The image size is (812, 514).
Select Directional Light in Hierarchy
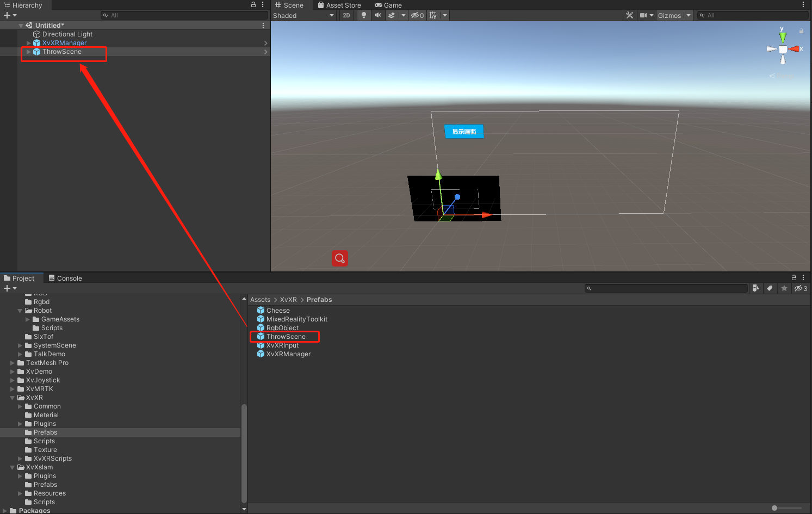tap(67, 34)
